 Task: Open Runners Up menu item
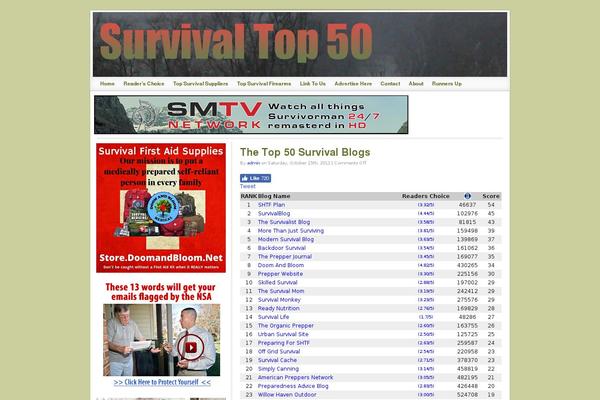pos(447,83)
